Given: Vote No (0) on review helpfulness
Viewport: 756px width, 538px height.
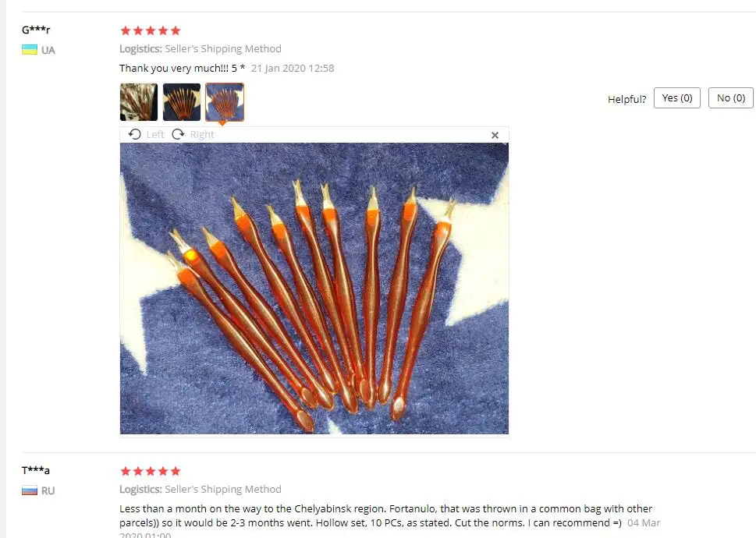Looking at the screenshot, I should (x=731, y=97).
